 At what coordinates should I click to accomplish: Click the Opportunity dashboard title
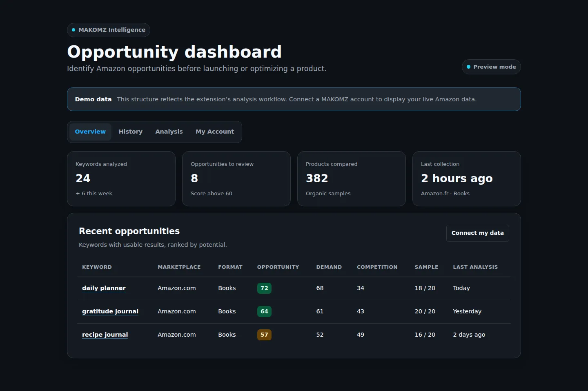(x=174, y=52)
